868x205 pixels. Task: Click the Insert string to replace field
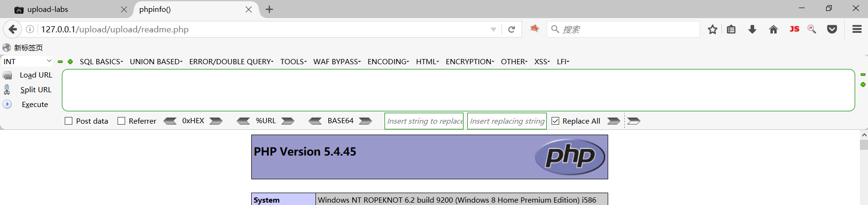tap(424, 121)
